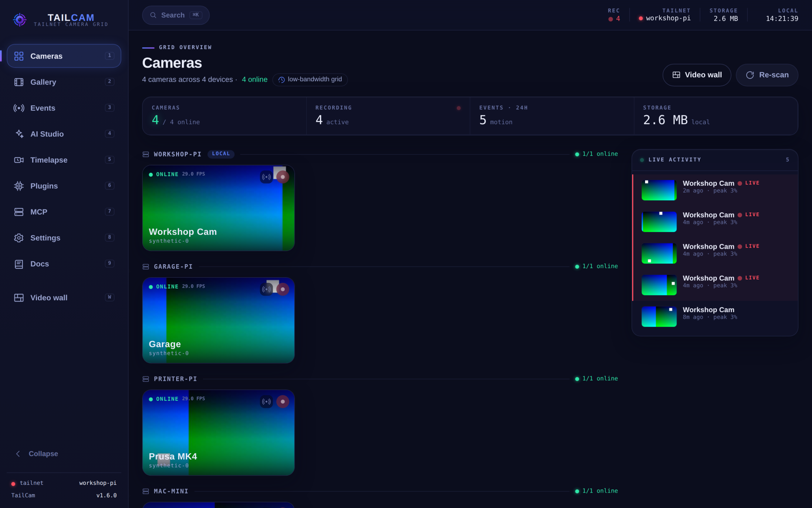Image resolution: width=812 pixels, height=508 pixels.
Task: Toggle recording on Prusa MK4 card
Action: (x=283, y=402)
